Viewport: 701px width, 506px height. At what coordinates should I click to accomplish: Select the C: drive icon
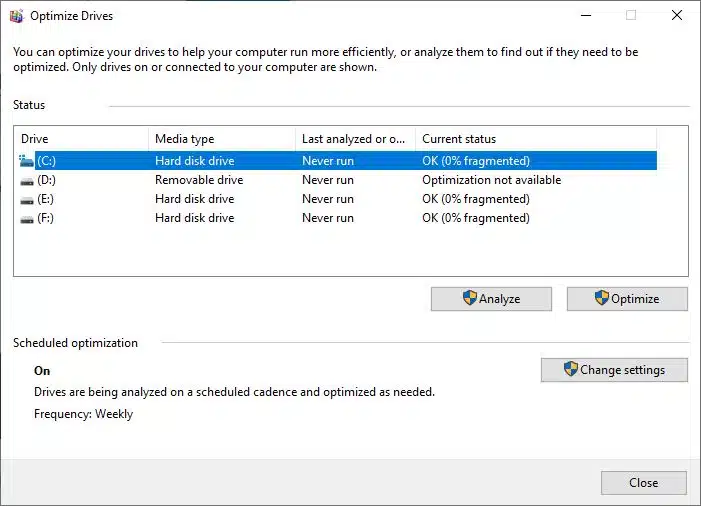pyautogui.click(x=27, y=161)
